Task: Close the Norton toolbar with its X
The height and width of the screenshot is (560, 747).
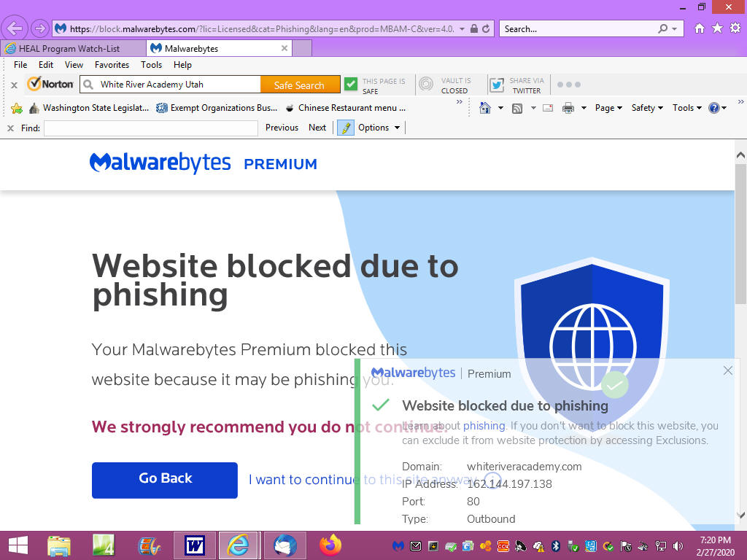Action: click(x=15, y=85)
